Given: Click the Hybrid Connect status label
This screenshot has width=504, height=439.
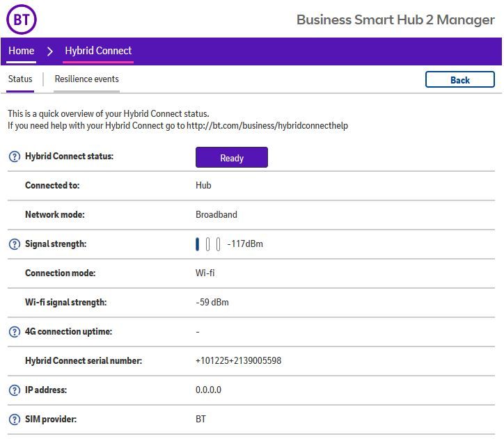Looking at the screenshot, I should click(x=70, y=157).
